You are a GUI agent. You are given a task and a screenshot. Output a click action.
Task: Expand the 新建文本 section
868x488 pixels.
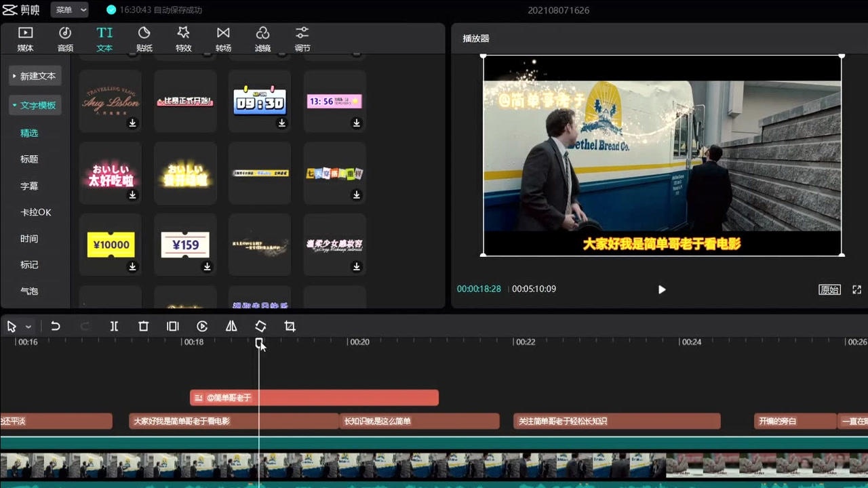(x=35, y=76)
